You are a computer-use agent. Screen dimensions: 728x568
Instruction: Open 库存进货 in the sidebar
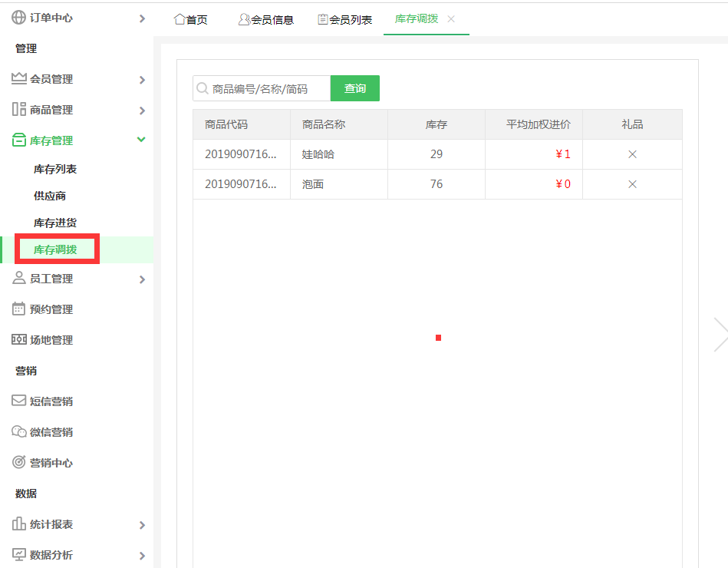click(x=55, y=223)
